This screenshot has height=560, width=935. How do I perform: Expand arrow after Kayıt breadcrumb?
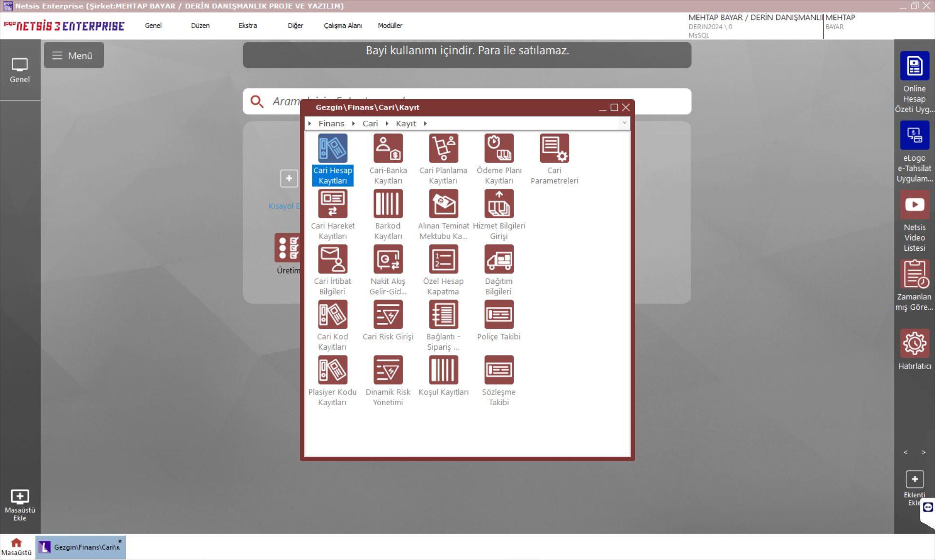coord(425,124)
